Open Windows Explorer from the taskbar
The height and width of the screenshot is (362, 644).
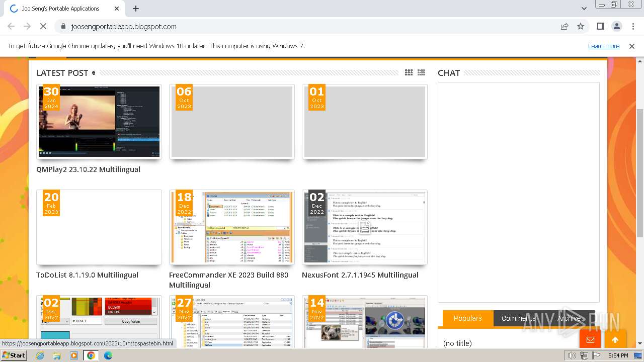[x=57, y=355]
